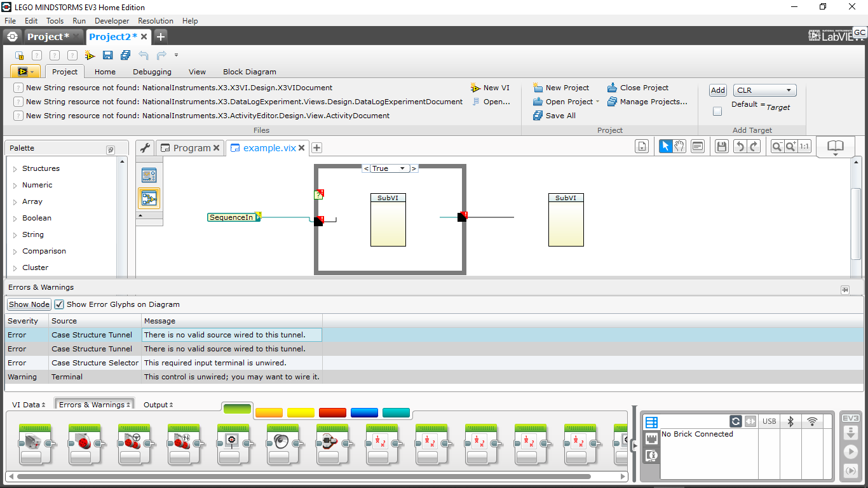This screenshot has width=868, height=488.
Task: Switch to the Program tab
Action: click(190, 148)
